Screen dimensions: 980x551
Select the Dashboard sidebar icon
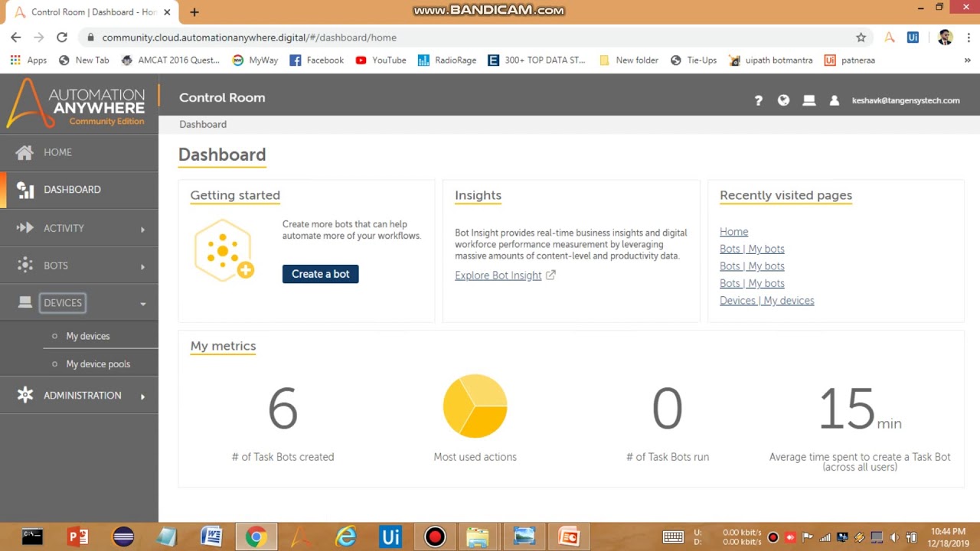25,190
